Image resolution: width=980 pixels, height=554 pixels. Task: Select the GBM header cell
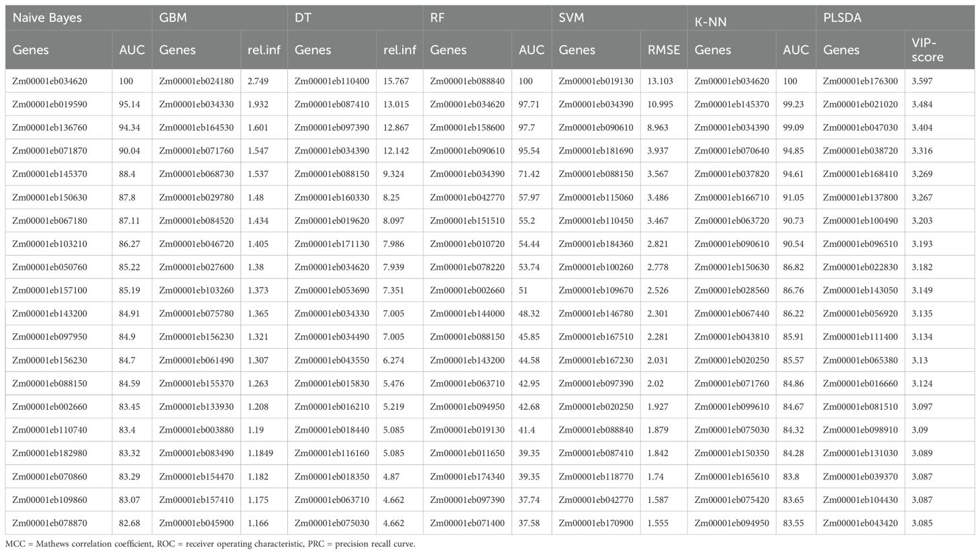219,18
